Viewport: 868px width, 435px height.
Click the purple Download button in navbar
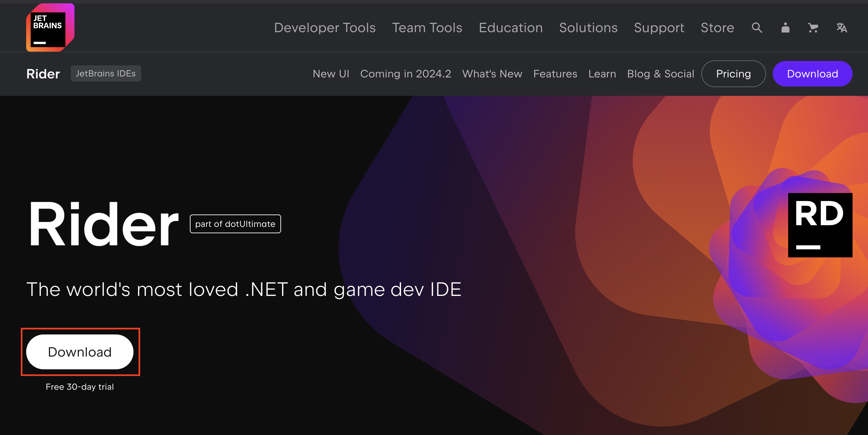click(x=812, y=74)
